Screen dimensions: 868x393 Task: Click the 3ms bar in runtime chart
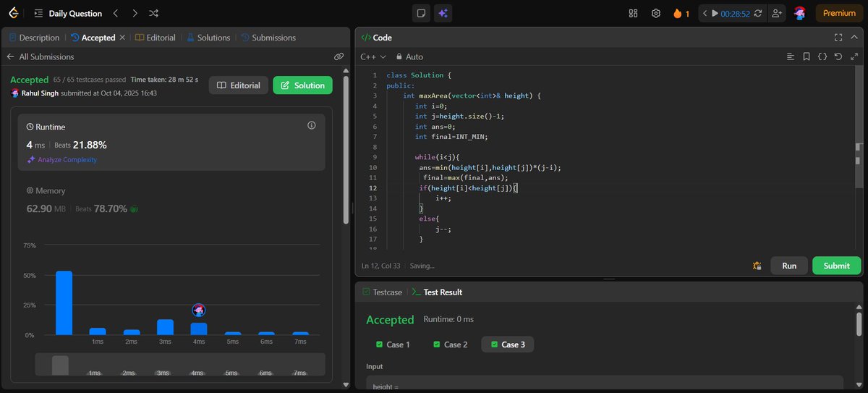click(x=165, y=327)
